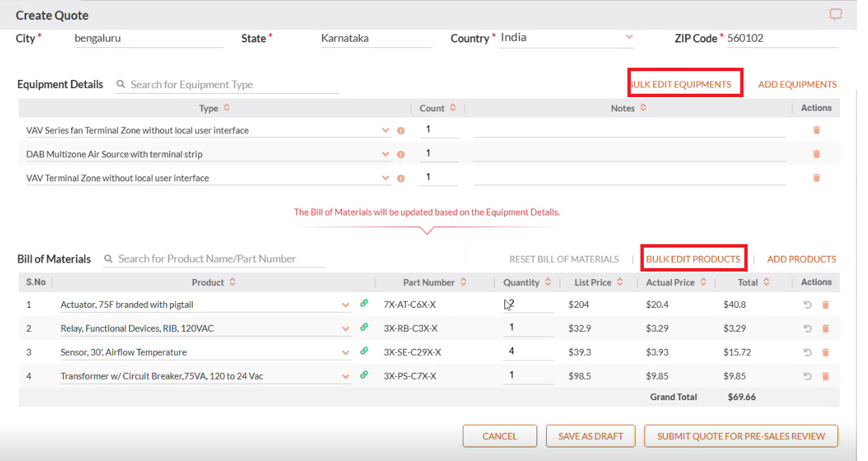This screenshot has width=868, height=461.
Task: Delete the VAV Series fan Terminal Zone equipment row
Action: point(816,130)
